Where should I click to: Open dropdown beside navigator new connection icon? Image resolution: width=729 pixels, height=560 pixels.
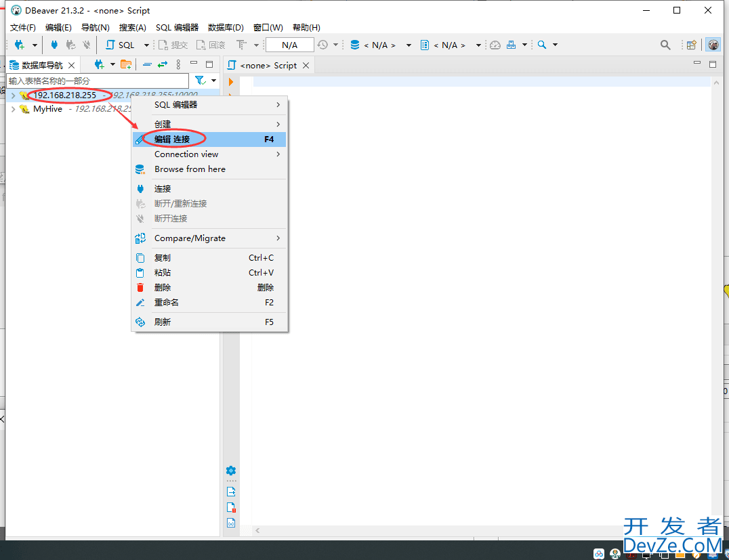click(x=112, y=64)
